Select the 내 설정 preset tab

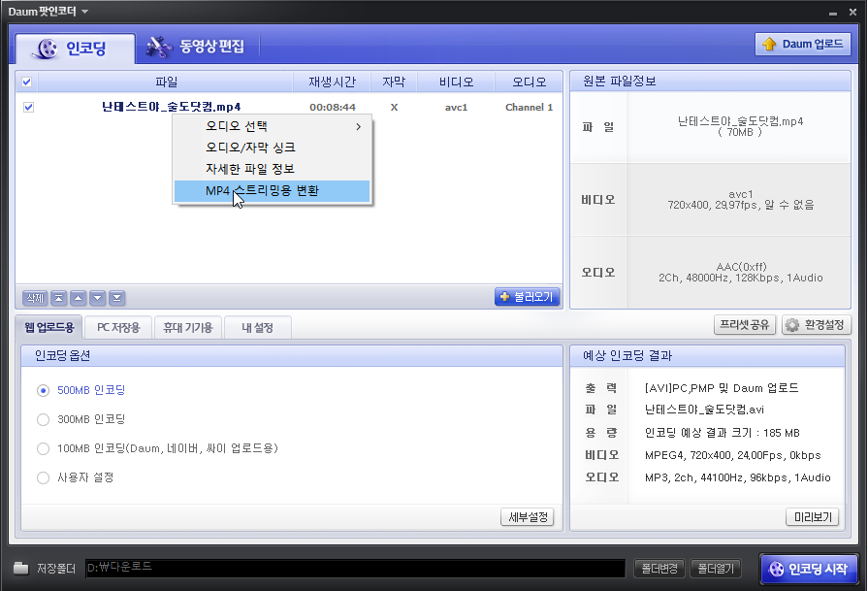coord(257,327)
